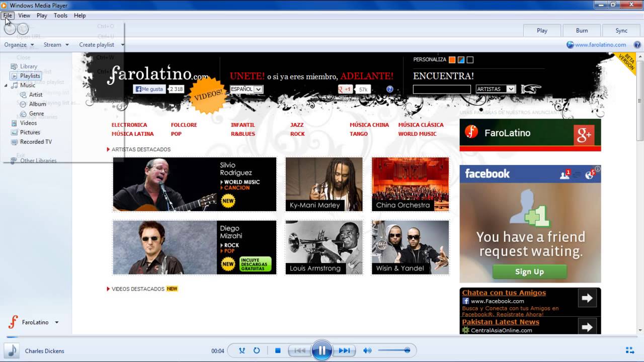Open the View menu

[x=24, y=16]
